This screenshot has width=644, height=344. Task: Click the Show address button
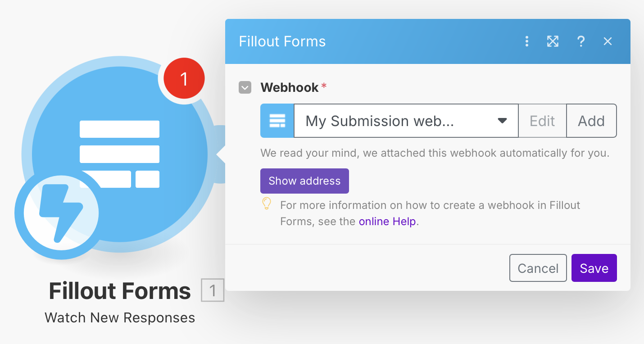pos(304,181)
